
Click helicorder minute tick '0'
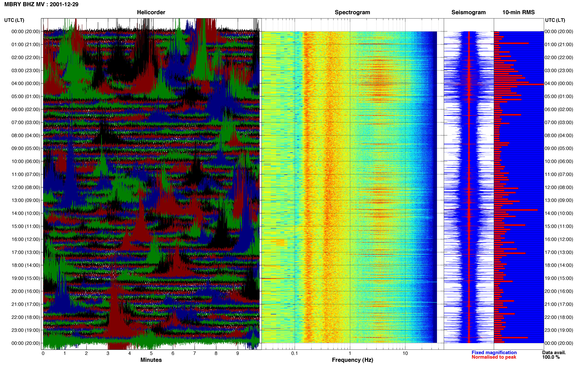point(43,353)
